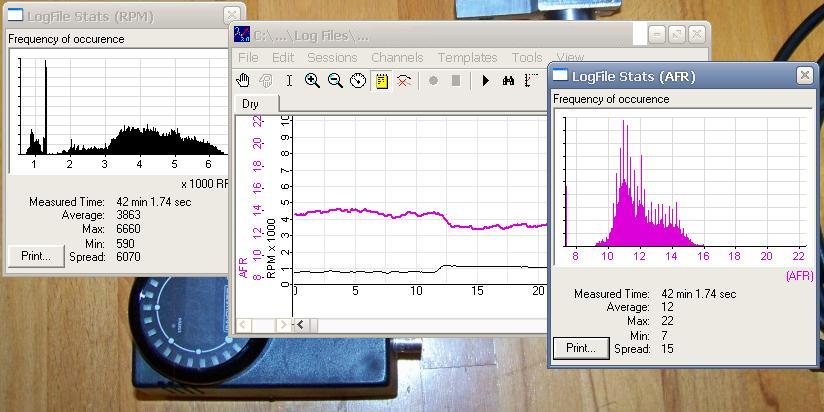The height and width of the screenshot is (412, 824).
Task: Open the Tools menu
Action: [x=527, y=58]
